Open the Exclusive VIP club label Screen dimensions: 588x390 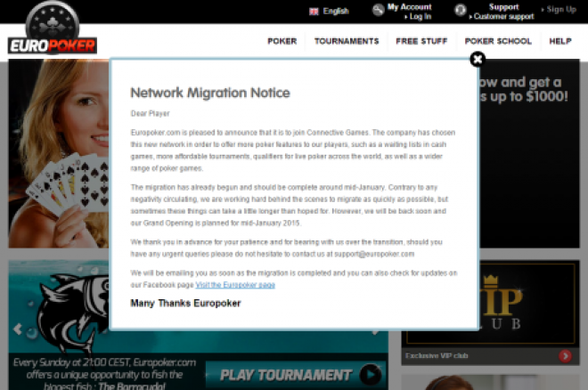pos(437,356)
